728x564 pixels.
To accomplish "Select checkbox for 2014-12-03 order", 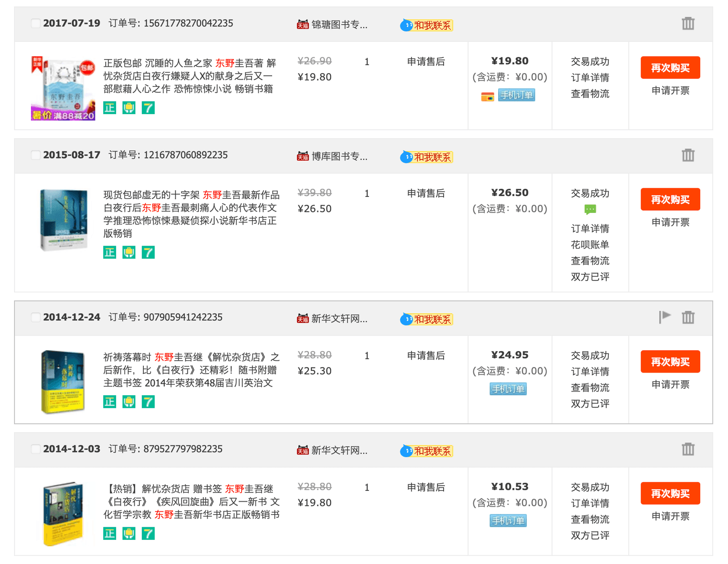I will [x=35, y=449].
